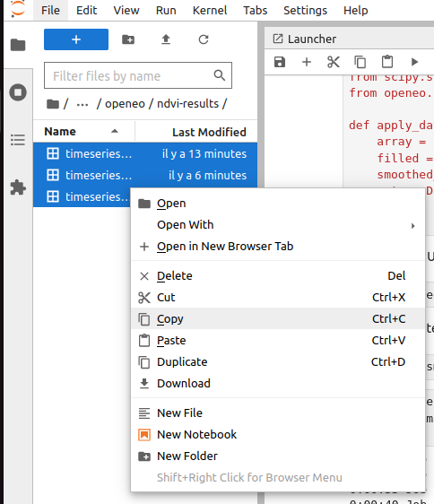Focus the Filter files by name field
The image size is (434, 504).
tap(138, 75)
